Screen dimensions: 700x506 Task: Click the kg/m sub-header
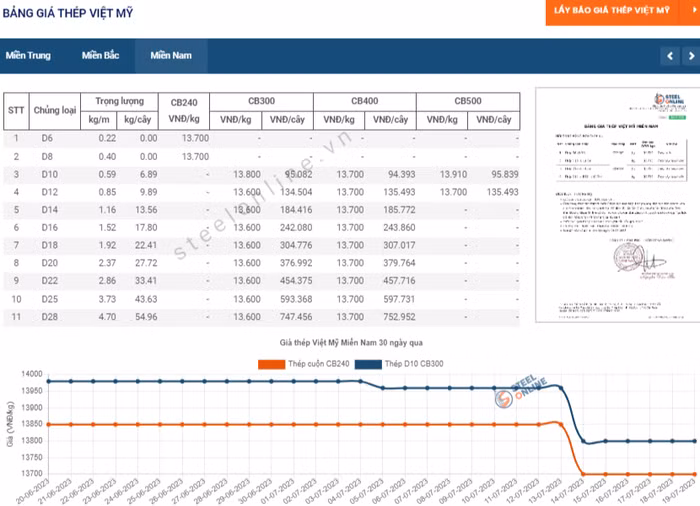click(99, 120)
